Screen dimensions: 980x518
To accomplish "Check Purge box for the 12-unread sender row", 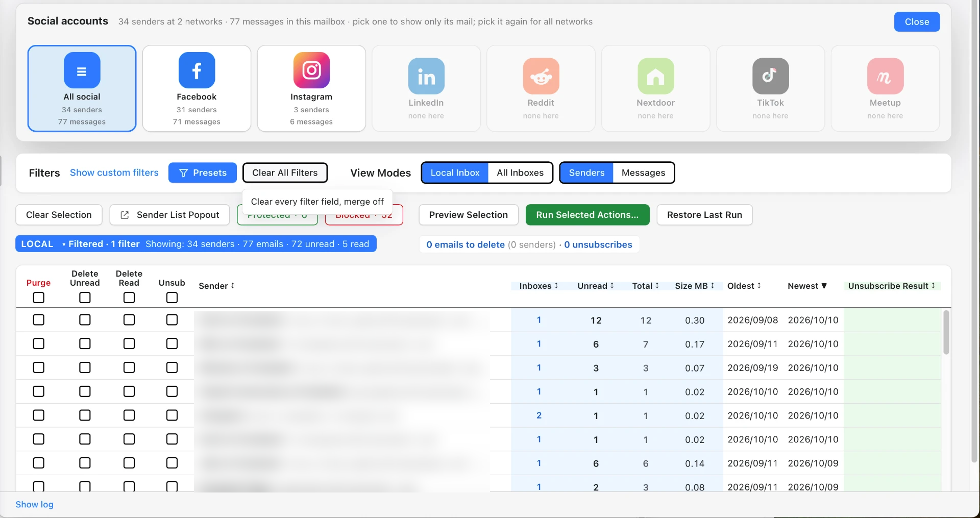I will pyautogui.click(x=39, y=320).
